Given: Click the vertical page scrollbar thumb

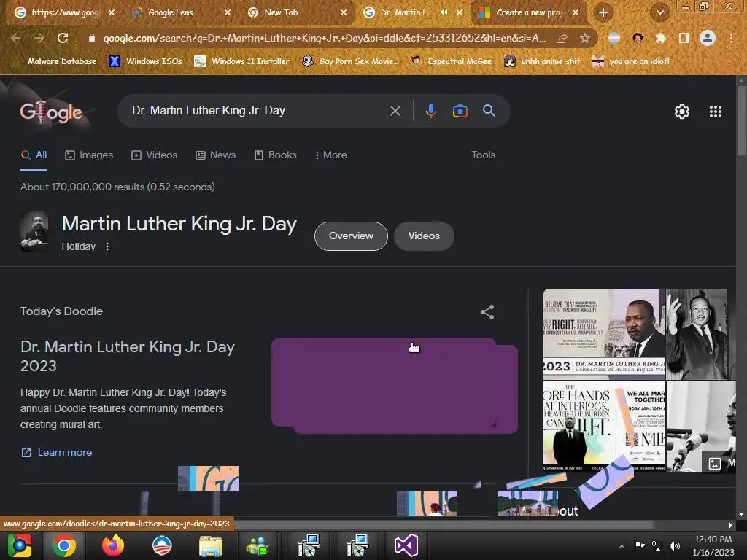Looking at the screenshot, I should pyautogui.click(x=741, y=119).
